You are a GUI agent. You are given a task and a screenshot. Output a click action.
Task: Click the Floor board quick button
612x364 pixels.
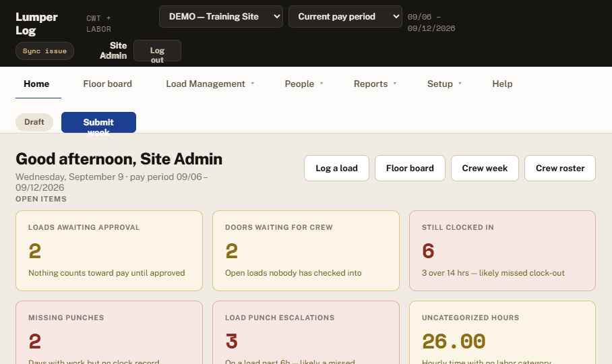point(410,168)
